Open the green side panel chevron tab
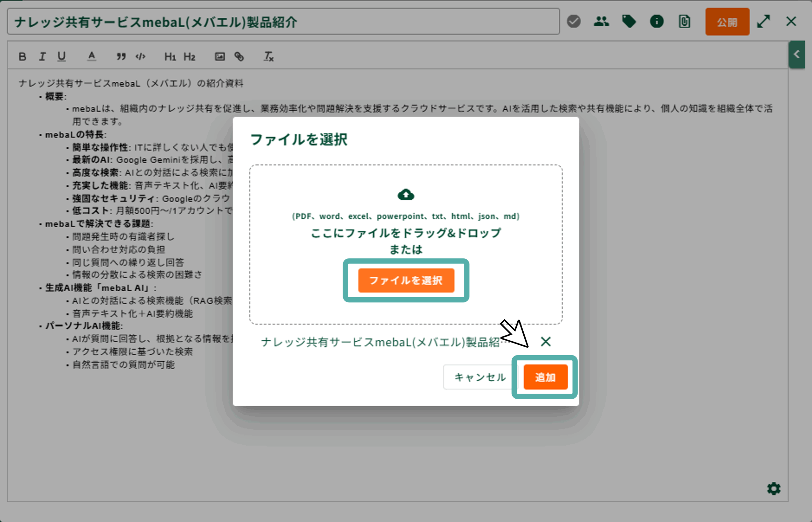 (797, 55)
